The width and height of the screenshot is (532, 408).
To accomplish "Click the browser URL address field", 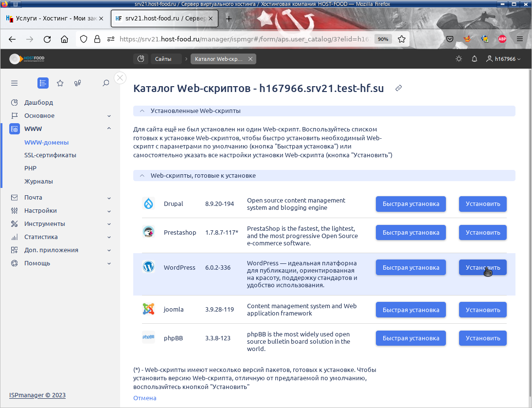I will click(243, 39).
